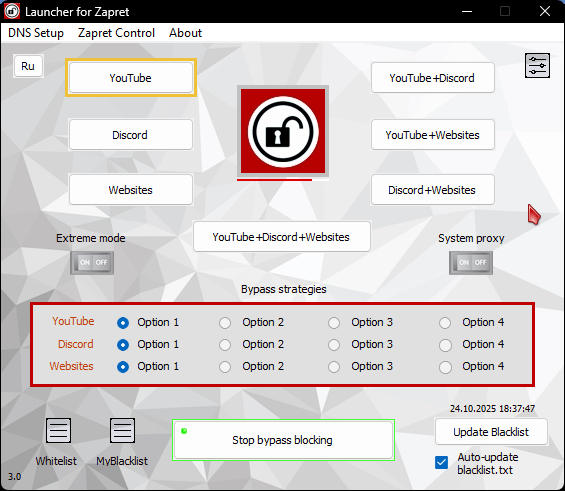The height and width of the screenshot is (491, 565).
Task: Click Stop bypass blocking button
Action: coord(283,440)
